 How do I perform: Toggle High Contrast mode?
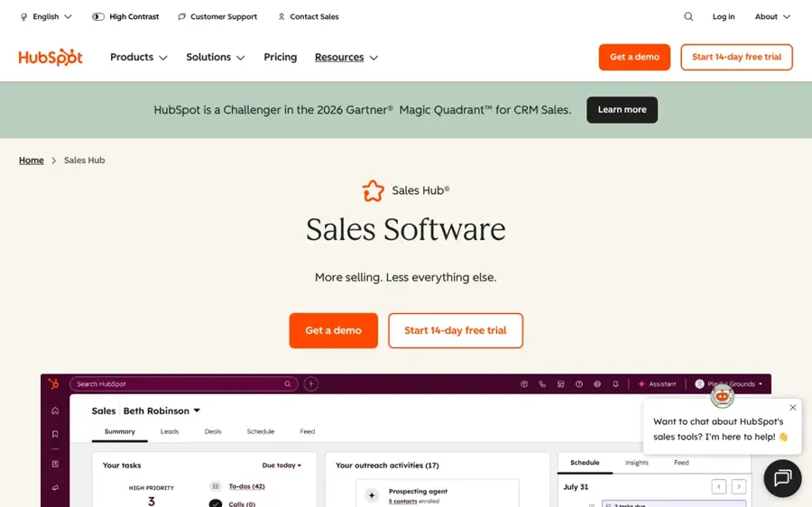tap(125, 16)
